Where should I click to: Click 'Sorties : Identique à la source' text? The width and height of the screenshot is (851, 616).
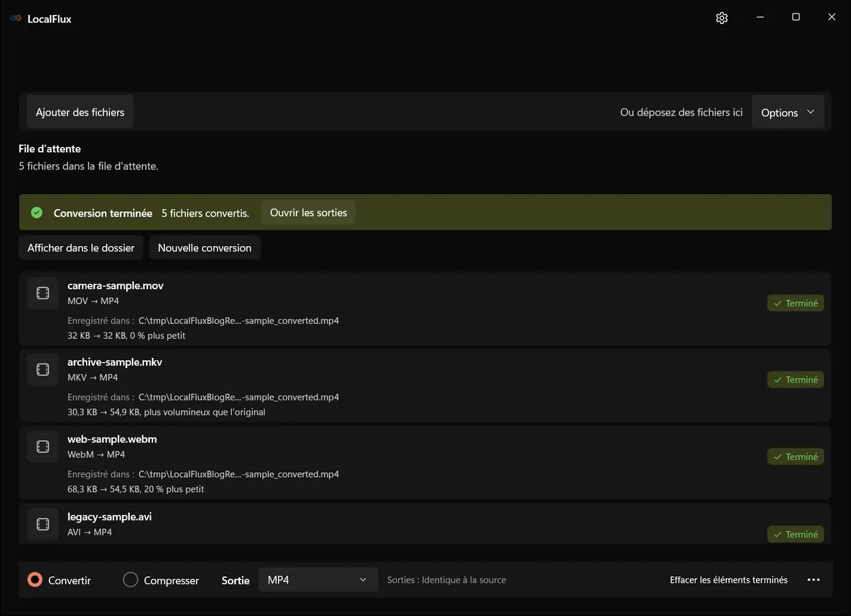447,580
